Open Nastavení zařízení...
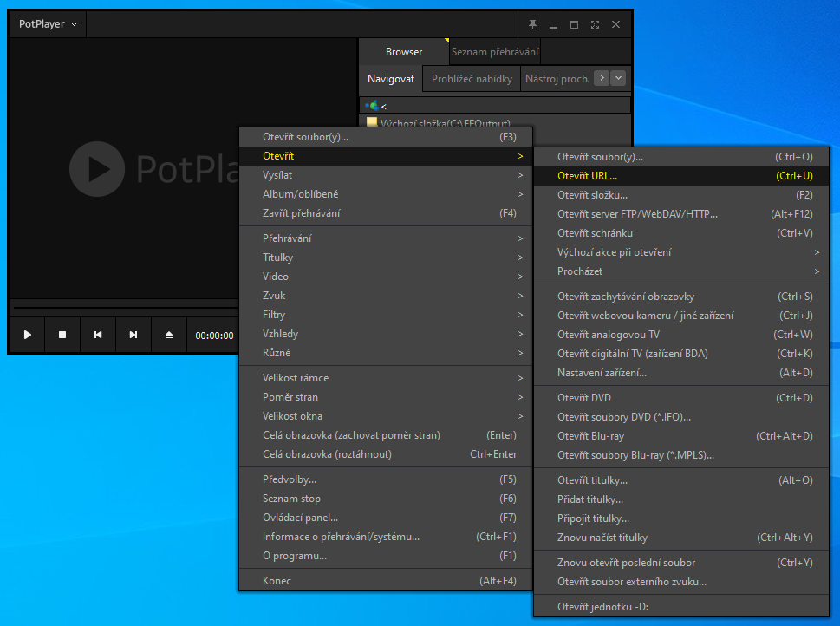Screen dimensions: 840x626 point(681,373)
